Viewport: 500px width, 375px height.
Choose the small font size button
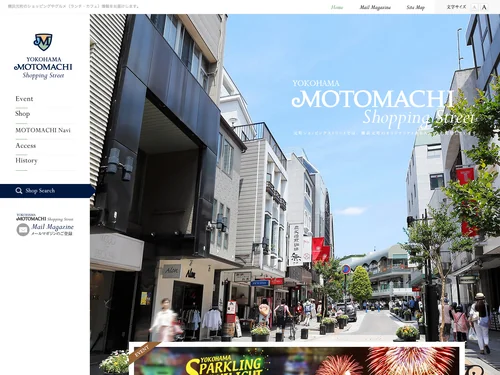pyautogui.click(x=474, y=7)
